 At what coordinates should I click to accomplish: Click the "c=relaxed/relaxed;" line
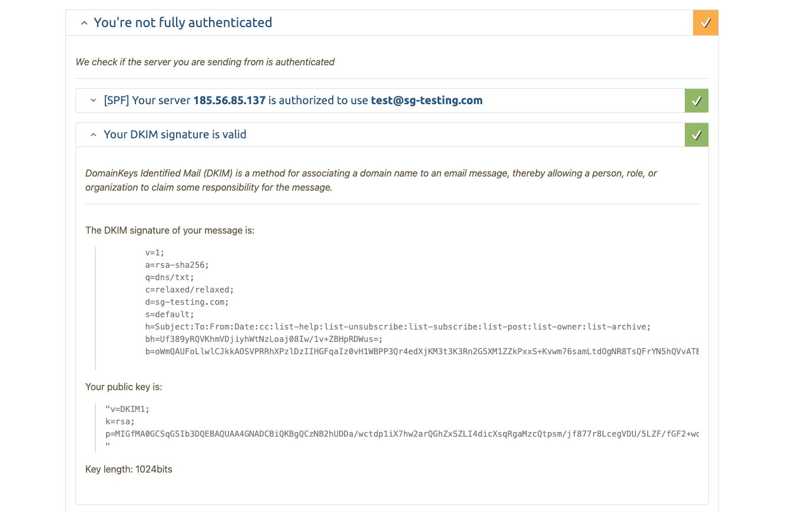[x=190, y=290]
